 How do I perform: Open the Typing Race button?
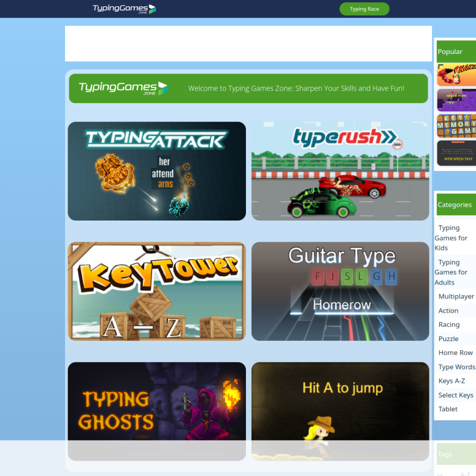364,9
